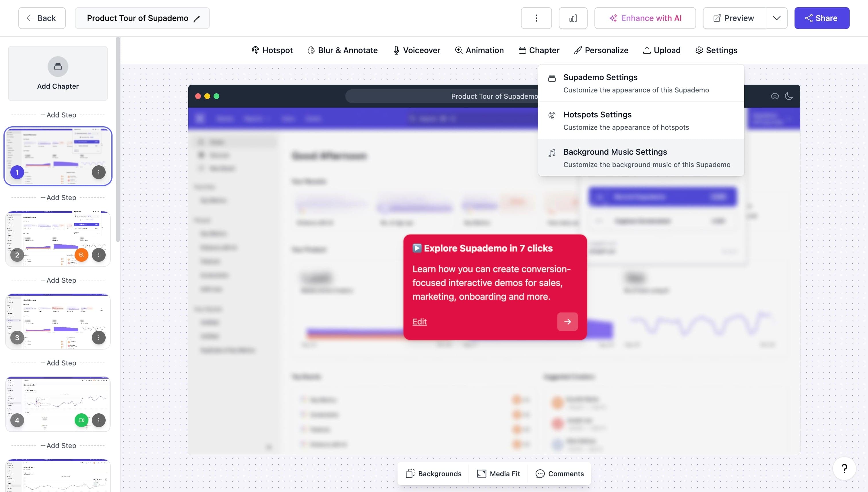Open the Preview button
Screen dimensions: 868x492
(734, 18)
